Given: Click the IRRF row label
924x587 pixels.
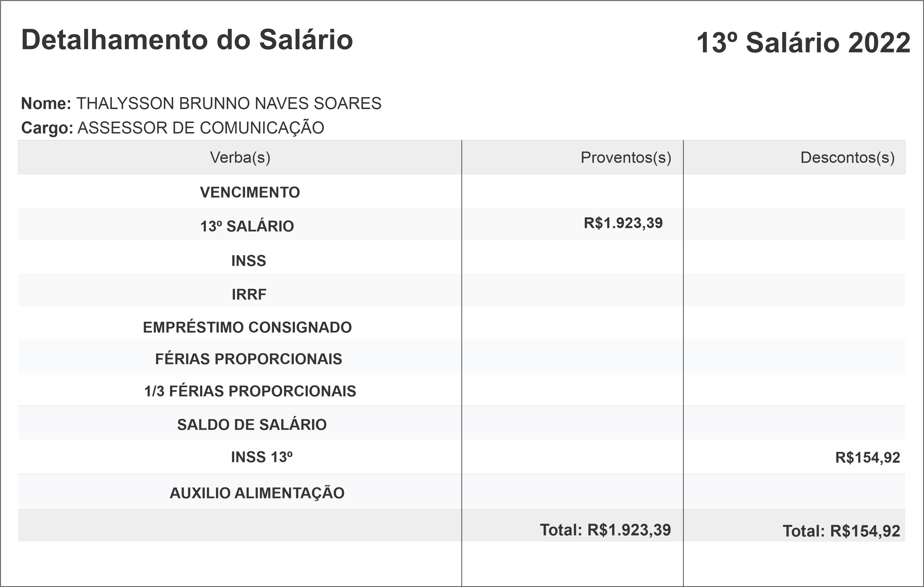Looking at the screenshot, I should click(249, 294).
